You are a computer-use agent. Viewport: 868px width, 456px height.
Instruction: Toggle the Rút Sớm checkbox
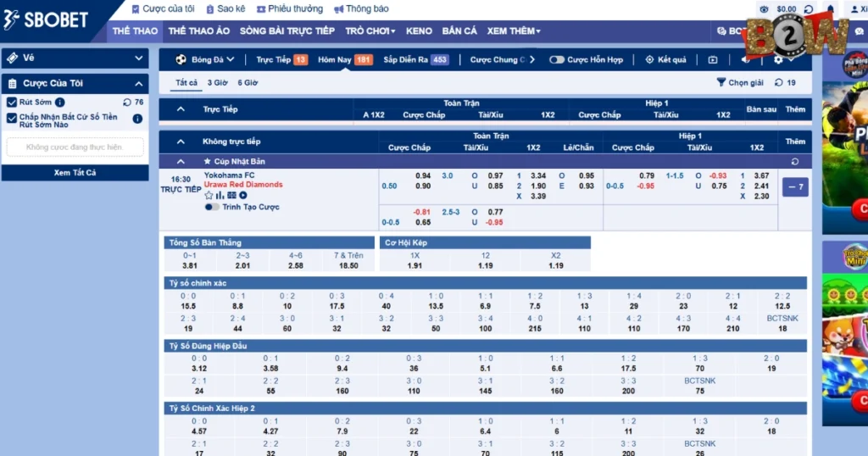12,103
